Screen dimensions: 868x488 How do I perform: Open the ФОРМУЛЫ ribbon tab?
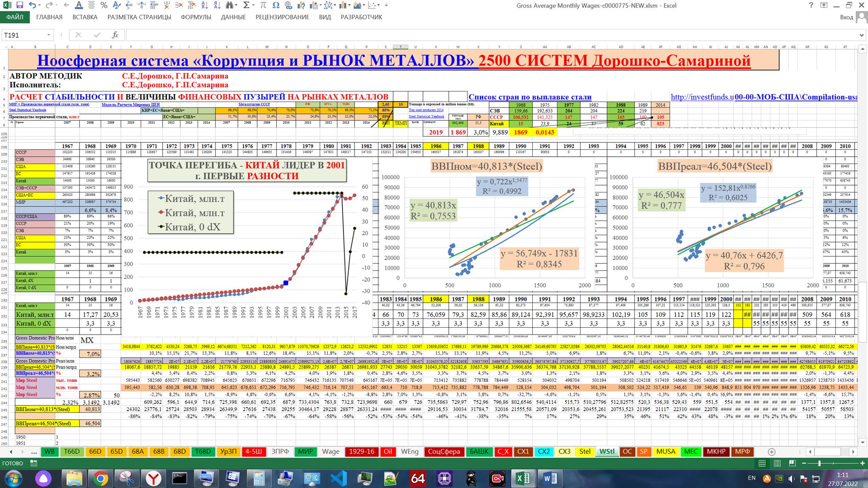pyautogui.click(x=196, y=17)
